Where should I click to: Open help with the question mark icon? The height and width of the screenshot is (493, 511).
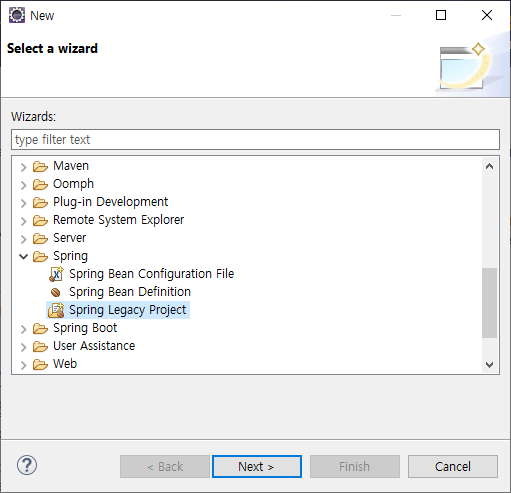pyautogui.click(x=27, y=465)
